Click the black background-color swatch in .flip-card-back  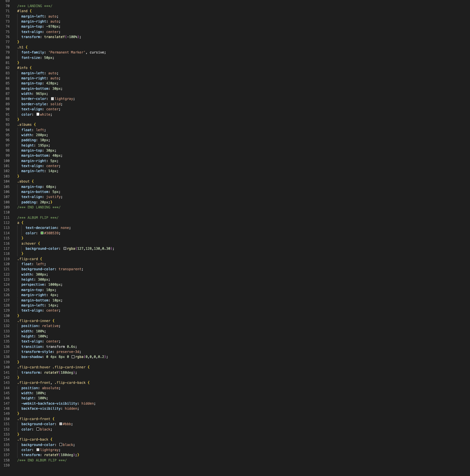(x=61, y=445)
